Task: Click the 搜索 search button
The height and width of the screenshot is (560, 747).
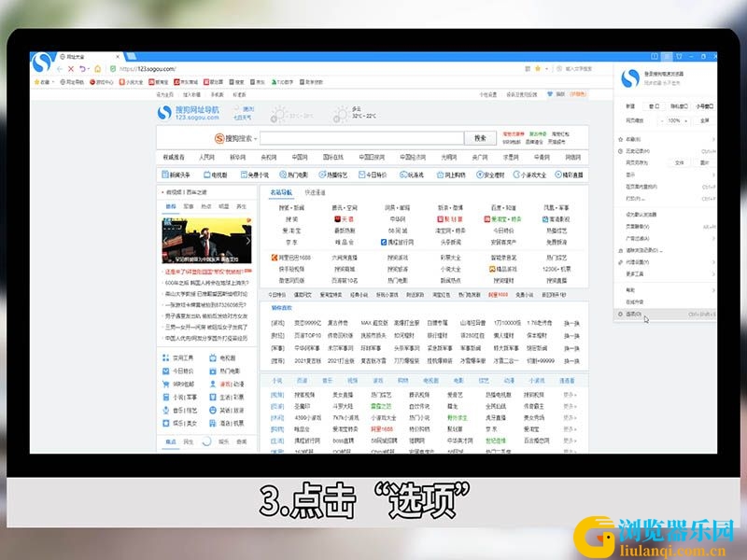Action: [x=480, y=138]
